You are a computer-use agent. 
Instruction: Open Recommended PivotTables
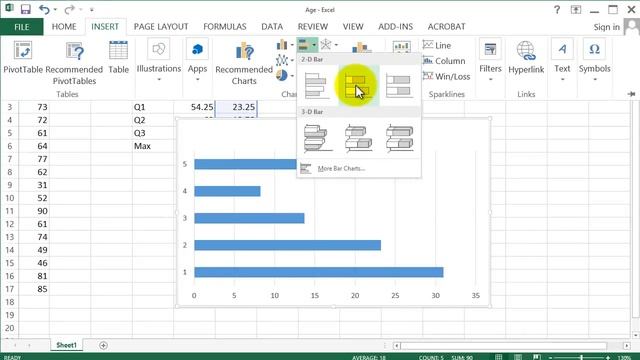coord(74,63)
